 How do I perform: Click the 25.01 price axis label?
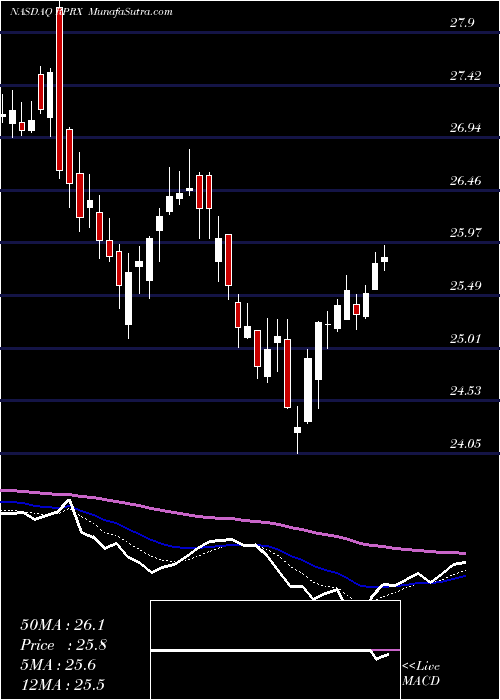(465, 338)
